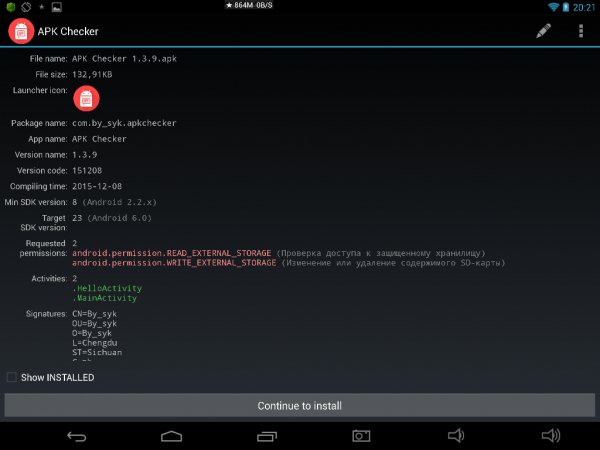Open the three-dot overflow menu
600x450 pixels.
[581, 31]
